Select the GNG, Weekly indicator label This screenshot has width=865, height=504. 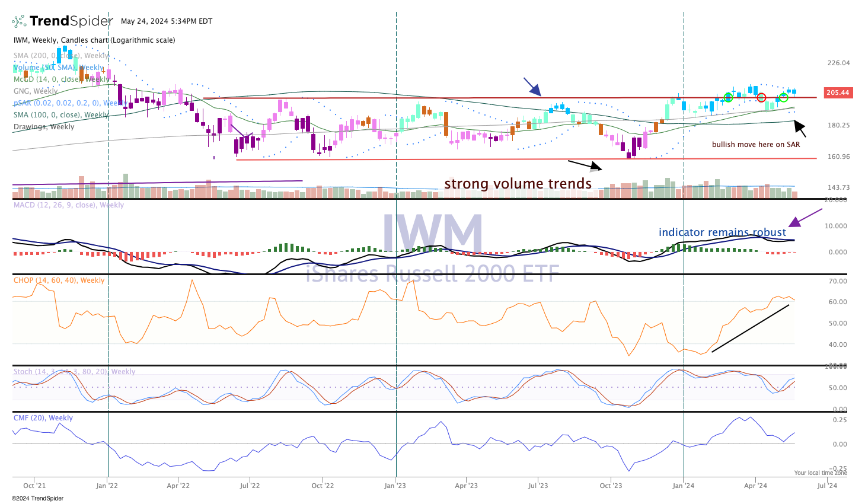coord(36,91)
